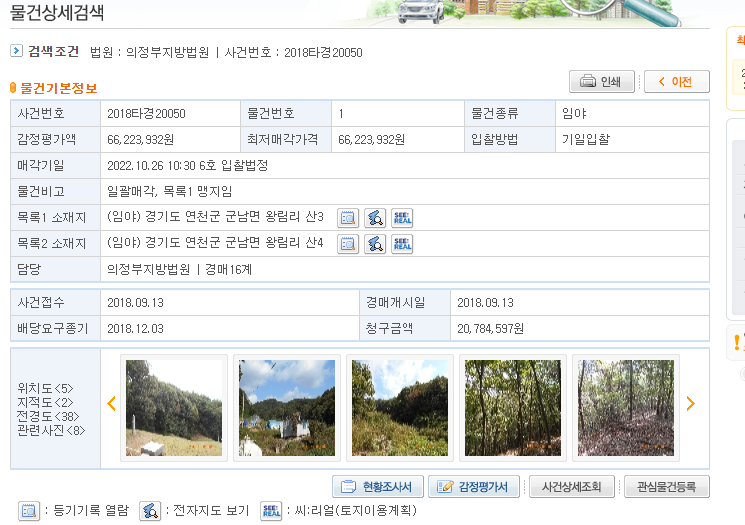Open the 감정평가서 appraisal report
Viewport: 745px width, 525px height.
point(474,487)
